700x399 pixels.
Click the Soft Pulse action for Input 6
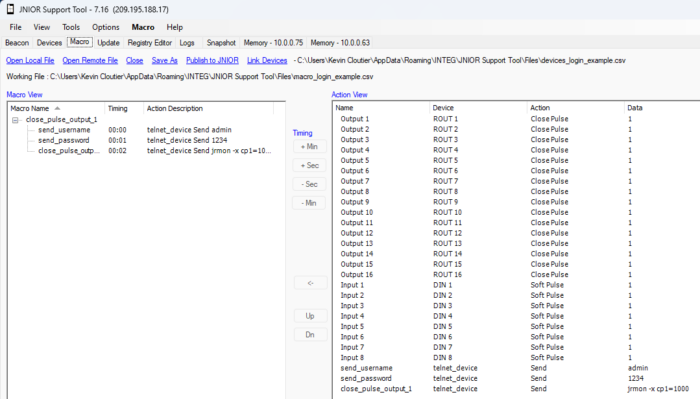point(547,337)
